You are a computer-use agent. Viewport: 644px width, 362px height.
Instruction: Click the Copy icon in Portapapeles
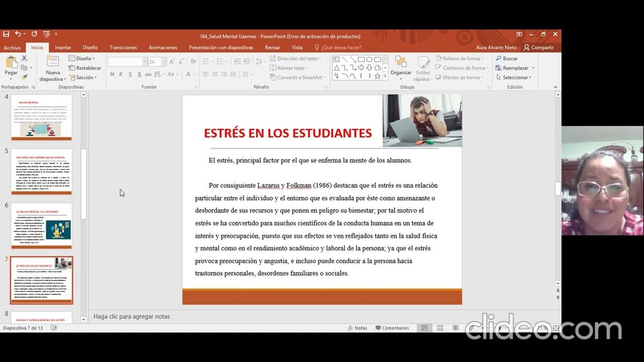[x=24, y=68]
